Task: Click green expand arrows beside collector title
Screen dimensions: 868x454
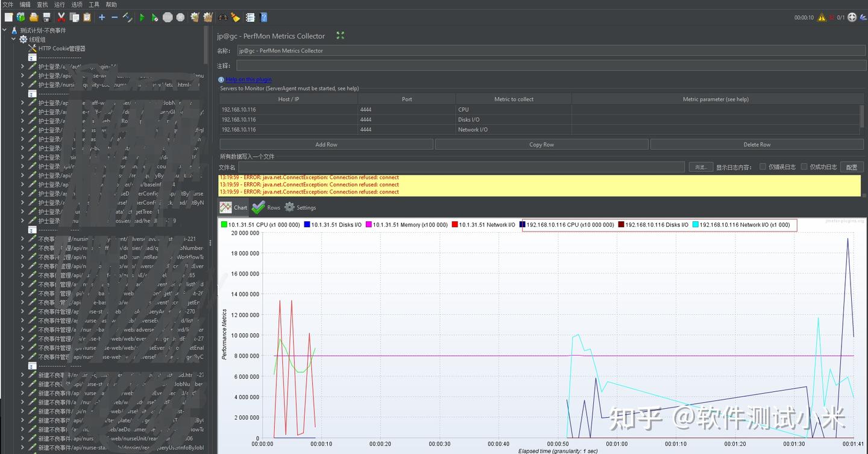Action: pyautogui.click(x=340, y=36)
